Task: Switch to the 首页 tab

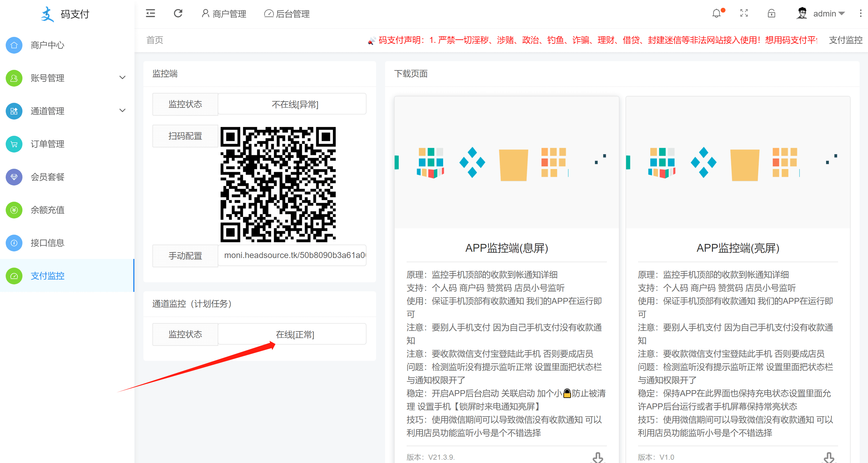Action: [155, 40]
